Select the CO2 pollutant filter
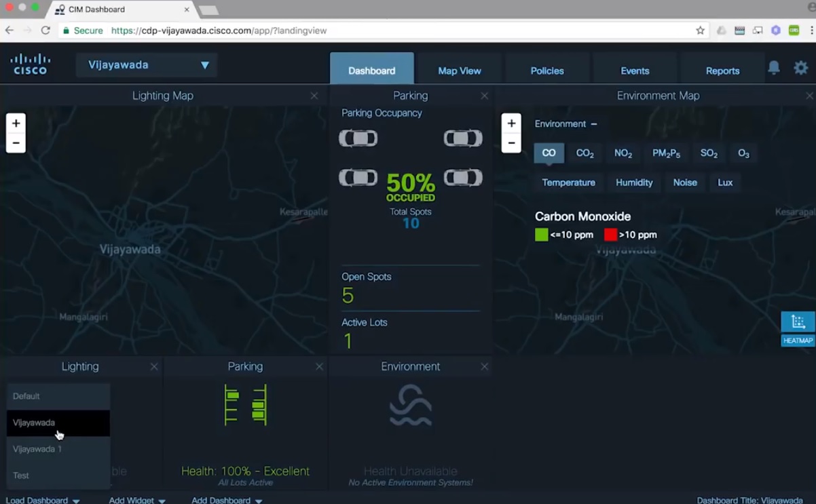This screenshot has width=816, height=504. 585,153
